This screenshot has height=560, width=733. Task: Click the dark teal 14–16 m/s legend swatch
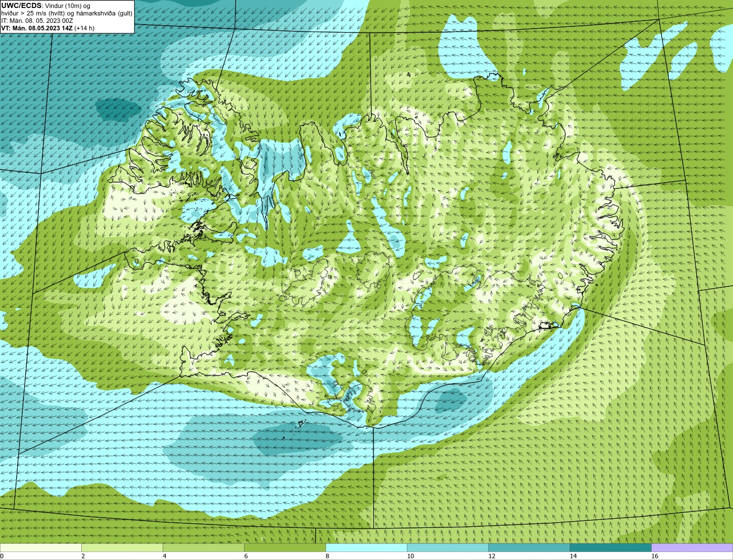click(610, 548)
